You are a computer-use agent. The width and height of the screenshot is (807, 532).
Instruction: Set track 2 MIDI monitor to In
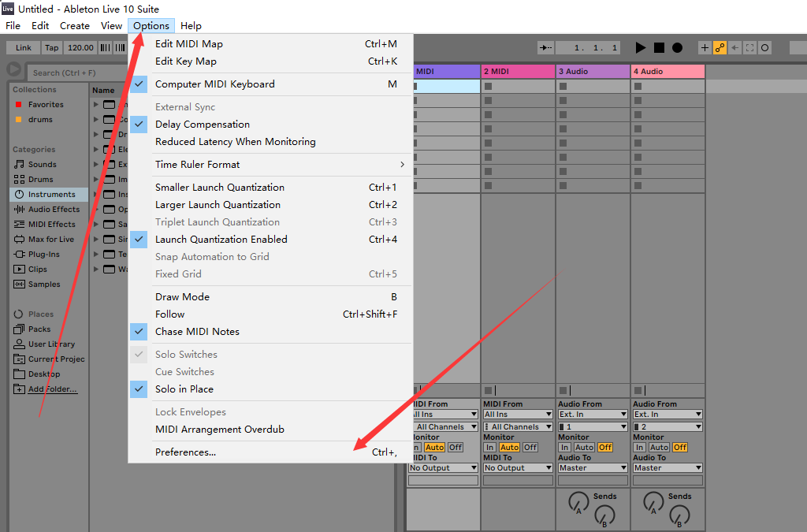[x=490, y=447]
